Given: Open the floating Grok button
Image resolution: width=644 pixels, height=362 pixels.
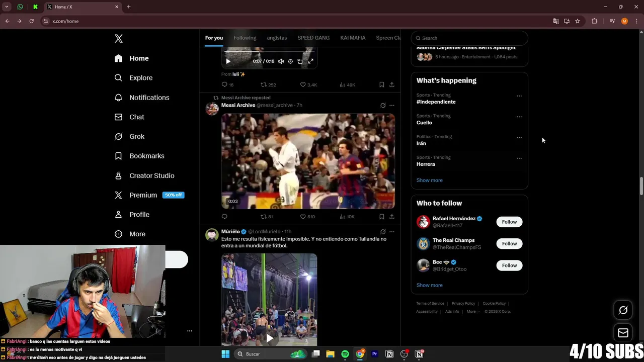Looking at the screenshot, I should point(623,310).
